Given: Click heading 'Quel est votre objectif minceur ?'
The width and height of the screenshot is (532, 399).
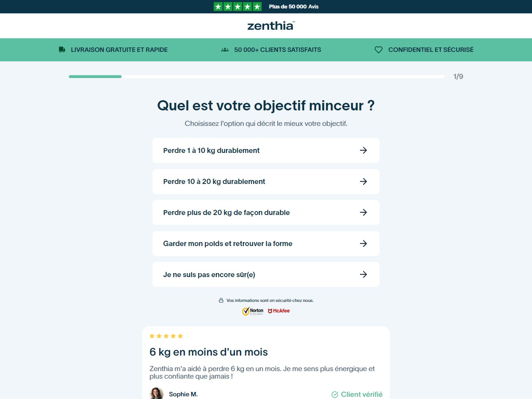Looking at the screenshot, I should tap(266, 106).
